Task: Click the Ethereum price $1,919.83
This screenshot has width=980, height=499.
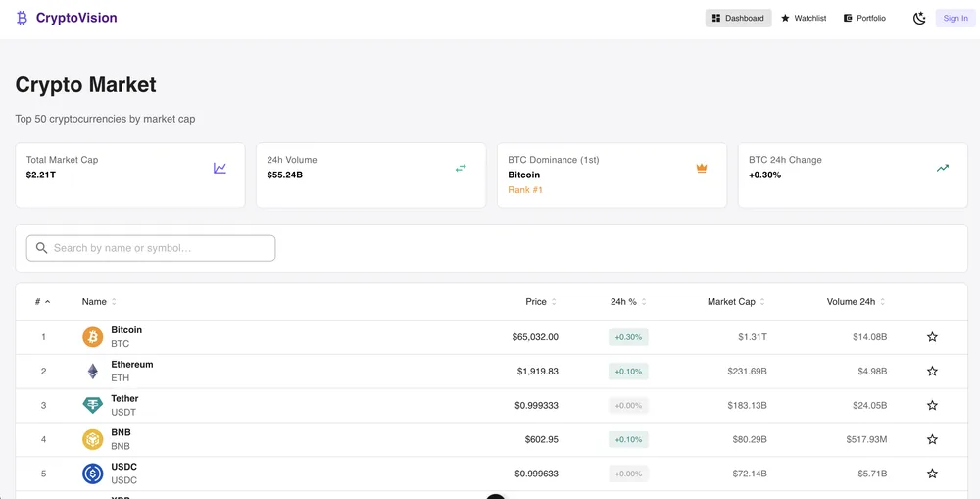Action: (537, 372)
